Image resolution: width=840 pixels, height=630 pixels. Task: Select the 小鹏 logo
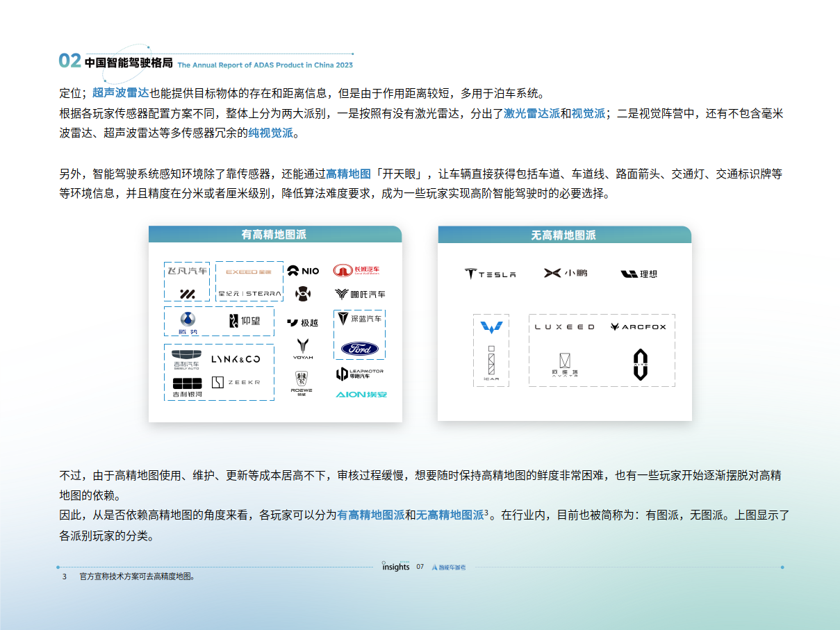[566, 273]
